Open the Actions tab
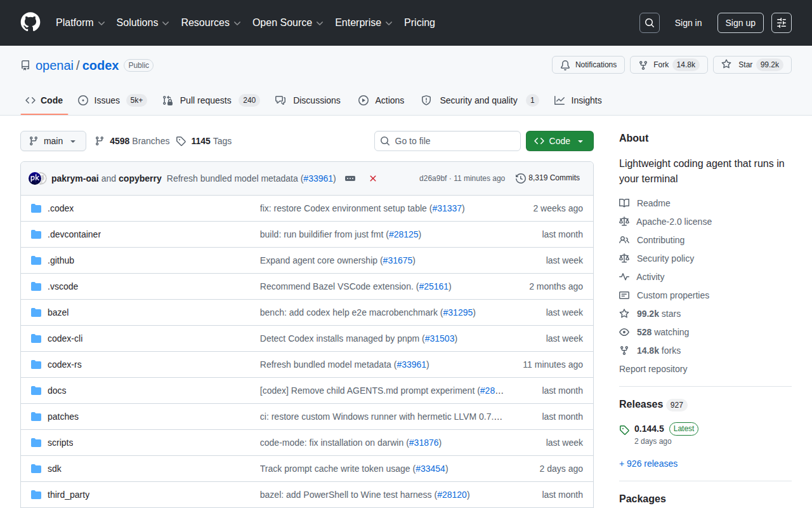This screenshot has width=812, height=508. click(x=381, y=100)
